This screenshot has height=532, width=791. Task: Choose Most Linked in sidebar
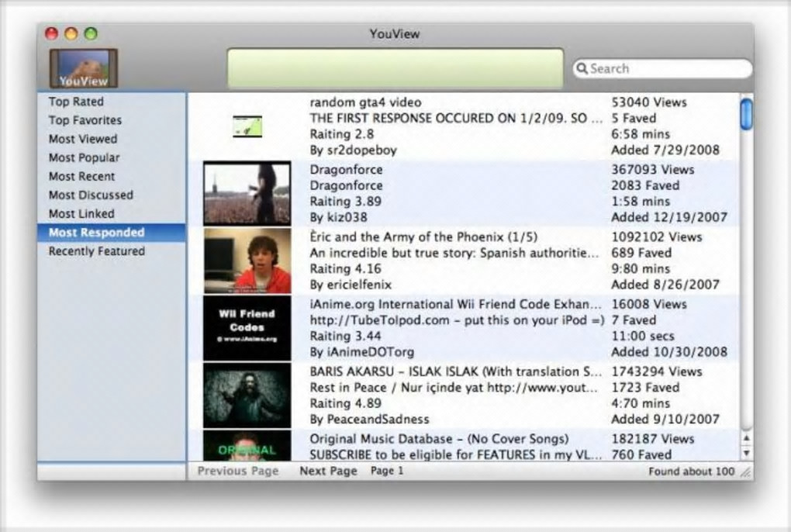coord(81,214)
